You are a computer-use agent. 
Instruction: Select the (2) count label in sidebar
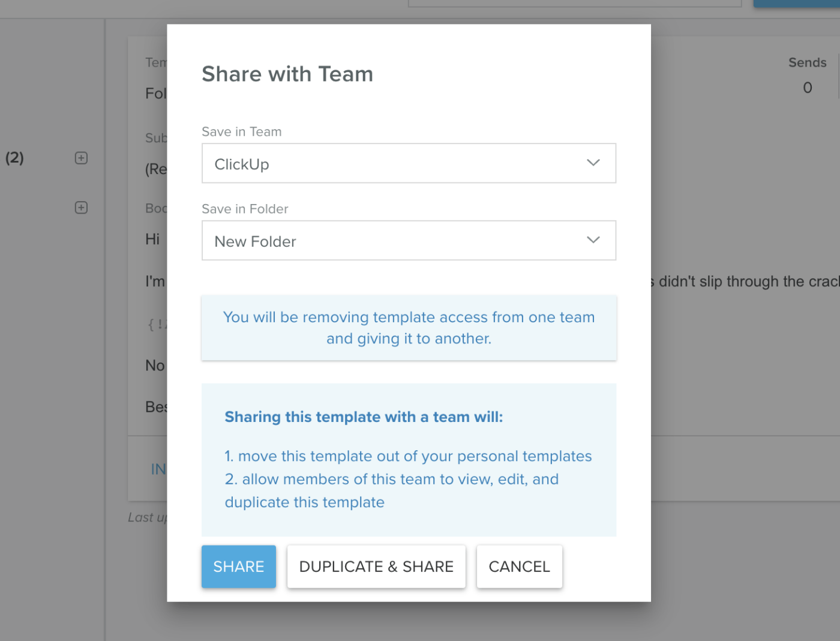[x=14, y=158]
